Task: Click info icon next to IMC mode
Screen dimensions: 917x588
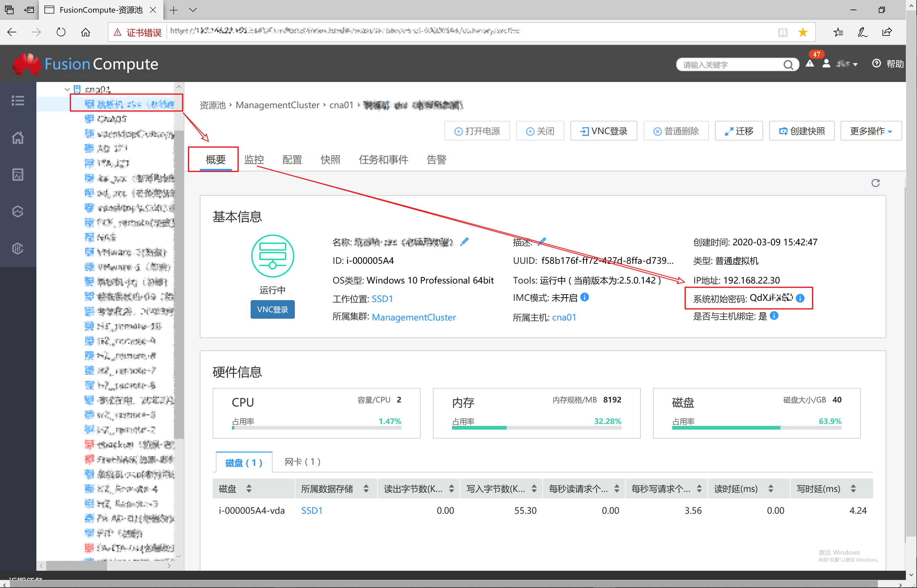Action: click(x=584, y=297)
